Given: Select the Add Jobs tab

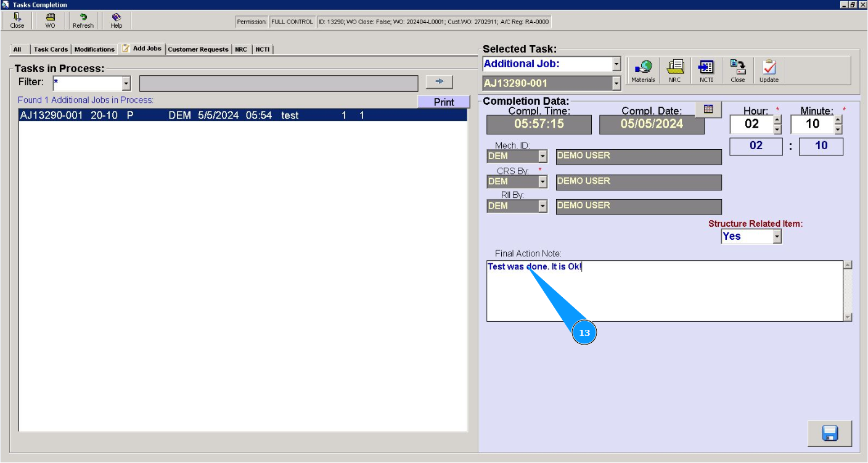Looking at the screenshot, I should 142,48.
